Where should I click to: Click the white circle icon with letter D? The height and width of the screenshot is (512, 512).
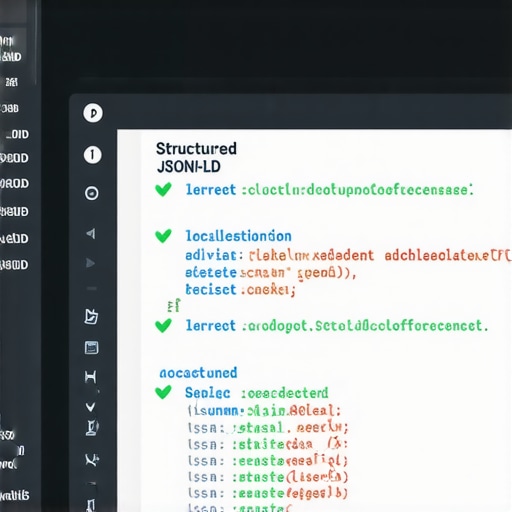(93, 113)
